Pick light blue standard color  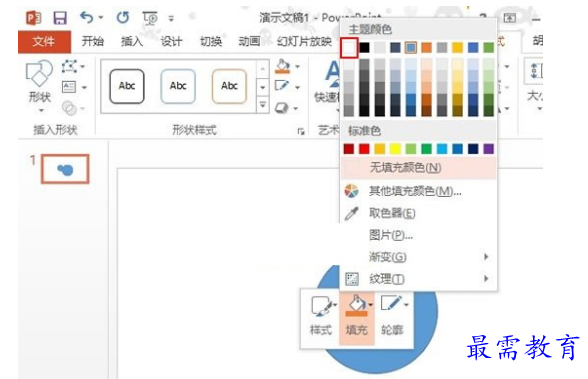[x=442, y=149]
